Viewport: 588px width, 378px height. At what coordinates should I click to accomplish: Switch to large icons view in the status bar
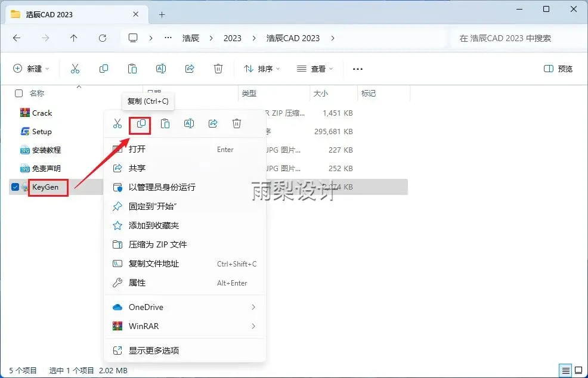[x=578, y=370]
